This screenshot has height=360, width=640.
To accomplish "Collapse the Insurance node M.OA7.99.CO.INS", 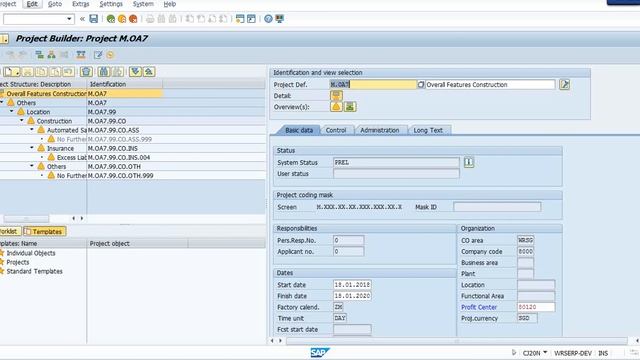I will click(32, 148).
